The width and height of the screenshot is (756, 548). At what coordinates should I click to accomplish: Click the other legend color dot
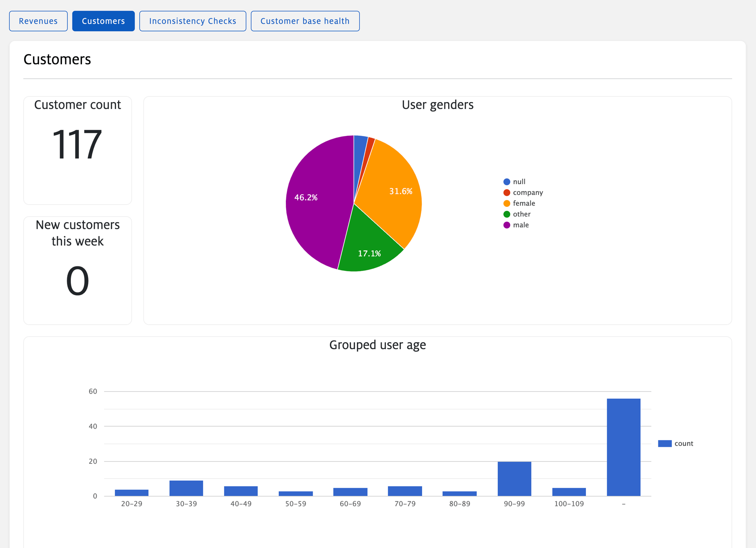pyautogui.click(x=507, y=214)
